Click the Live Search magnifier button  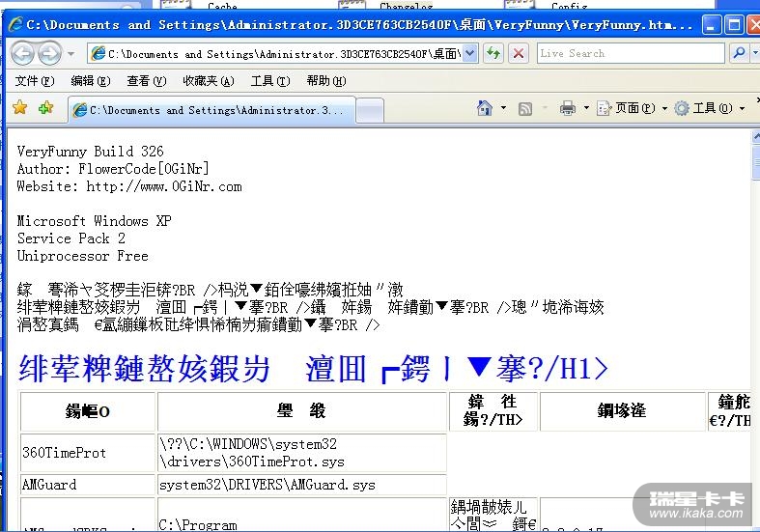coord(739,53)
